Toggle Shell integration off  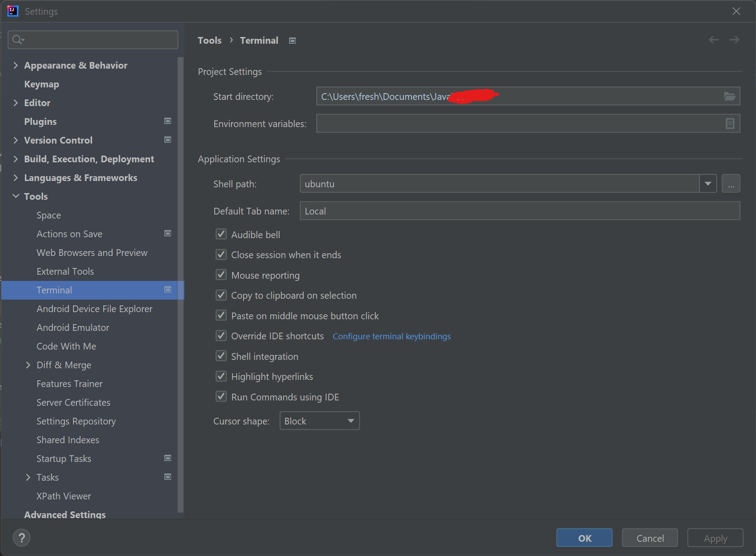tap(221, 356)
